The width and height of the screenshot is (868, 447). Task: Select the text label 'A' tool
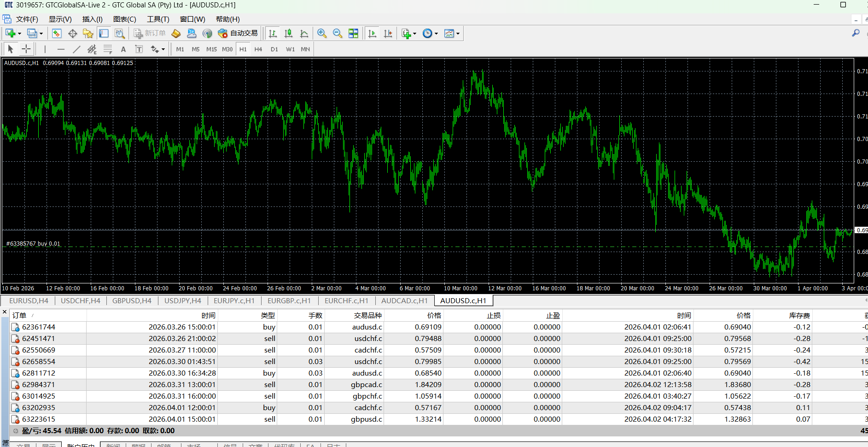123,49
